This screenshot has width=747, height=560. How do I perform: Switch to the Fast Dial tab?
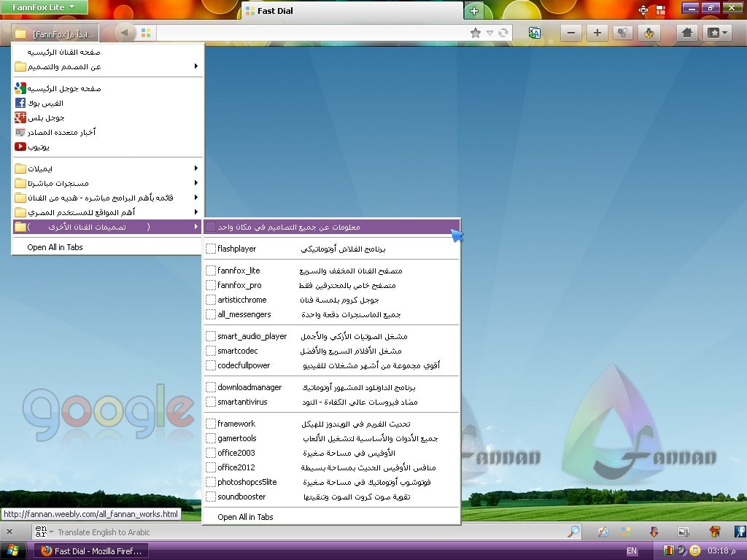point(352,11)
